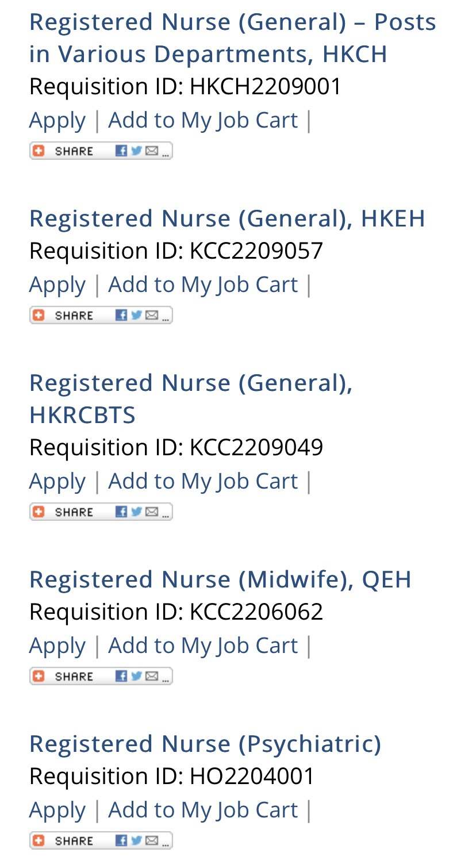Screen dimensions: 476x868
Task: Click orange plus share icon for Midwife job
Action: (39, 676)
